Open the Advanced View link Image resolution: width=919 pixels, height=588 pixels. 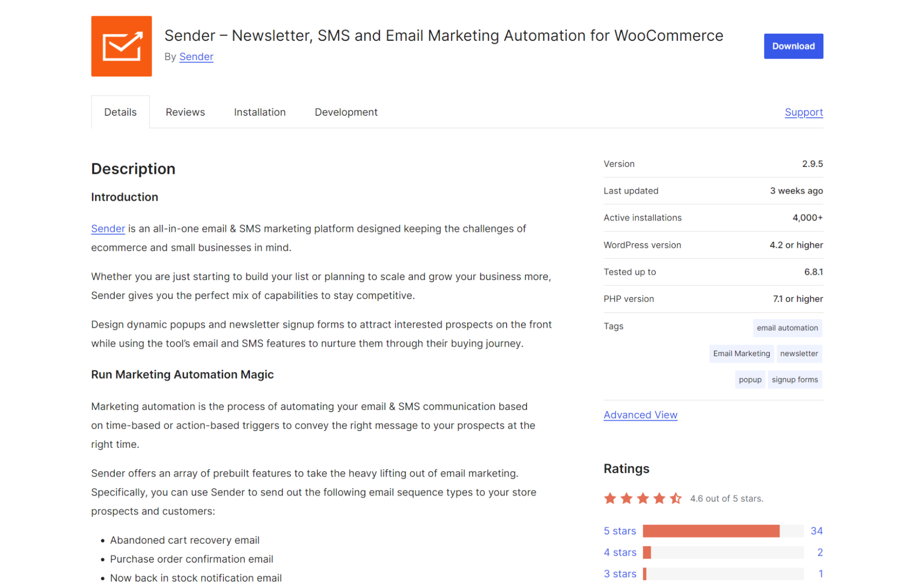point(640,415)
